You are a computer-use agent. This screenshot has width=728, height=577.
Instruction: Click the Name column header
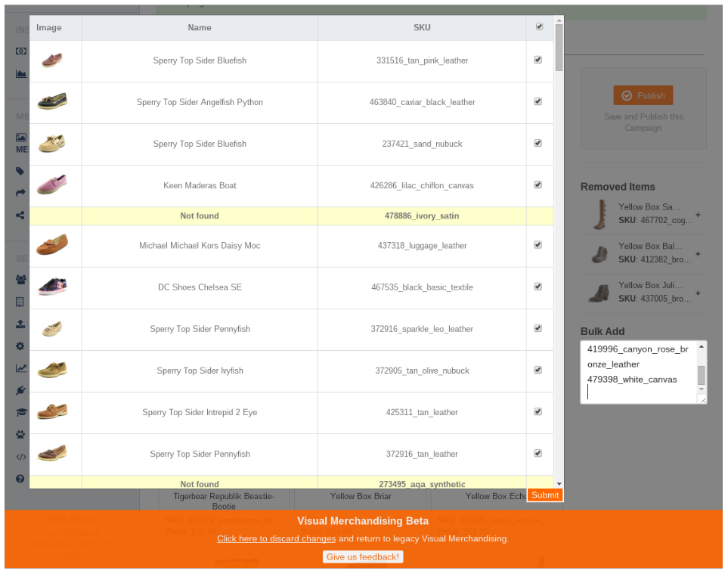(200, 28)
